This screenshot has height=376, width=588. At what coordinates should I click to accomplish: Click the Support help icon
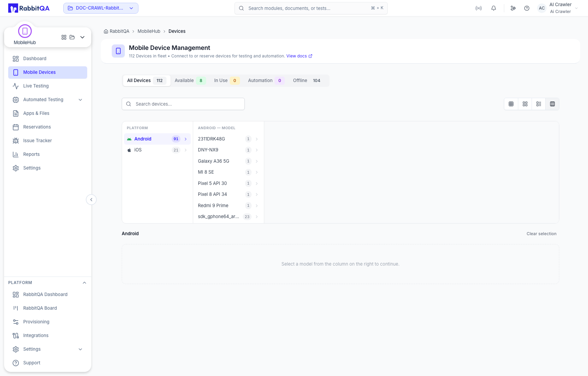(16, 363)
